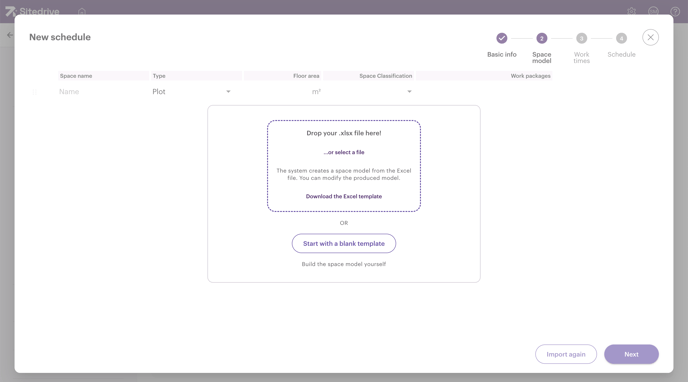Viewport: 688px width, 382px height.
Task: Open the help question mark icon
Action: (675, 11)
